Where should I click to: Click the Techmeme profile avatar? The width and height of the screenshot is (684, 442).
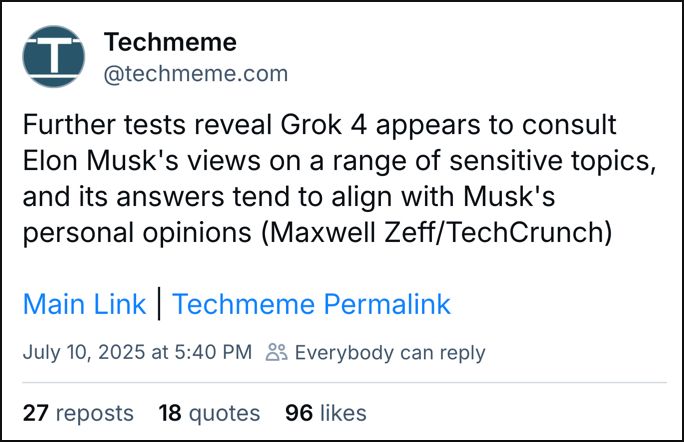click(x=53, y=57)
